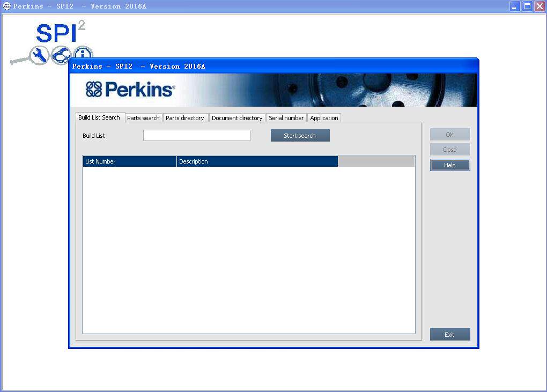Switch to the Parts search tab
Viewport: 547px width, 392px height.
[143, 117]
